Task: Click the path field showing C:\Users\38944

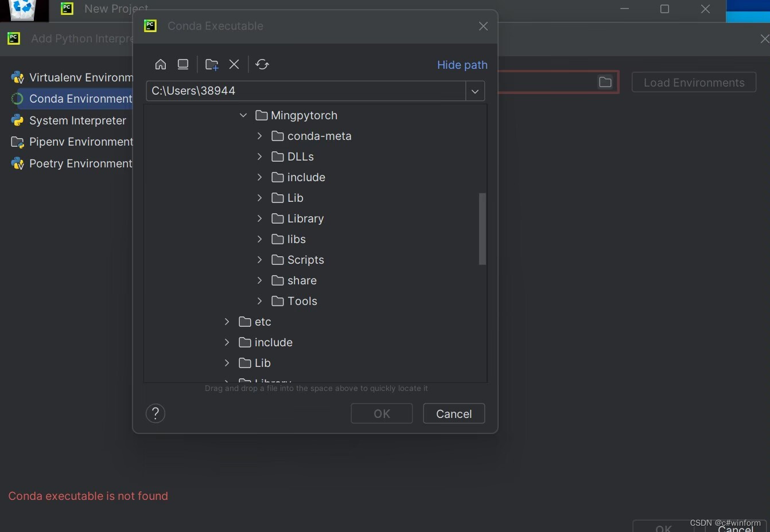Action: 306,91
